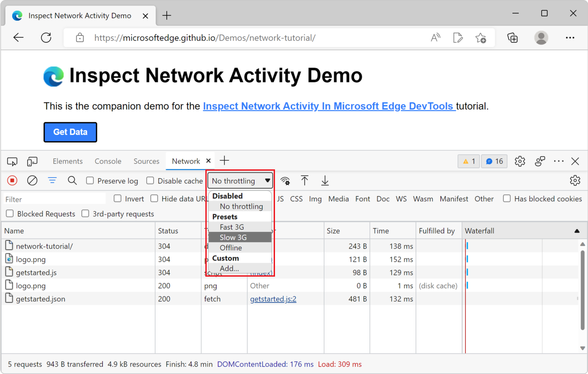Open the Sources tab
Image resolution: width=588 pixels, height=374 pixels.
coord(147,161)
